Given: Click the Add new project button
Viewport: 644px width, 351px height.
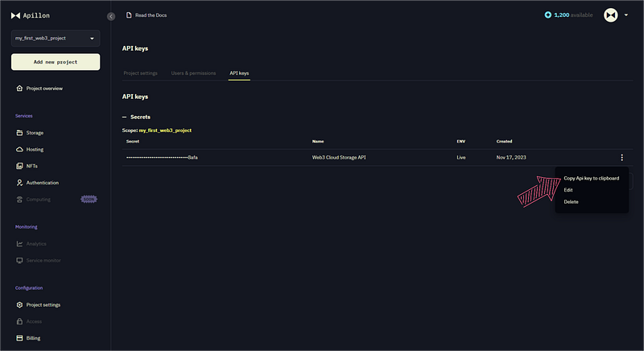Looking at the screenshot, I should click(x=56, y=62).
